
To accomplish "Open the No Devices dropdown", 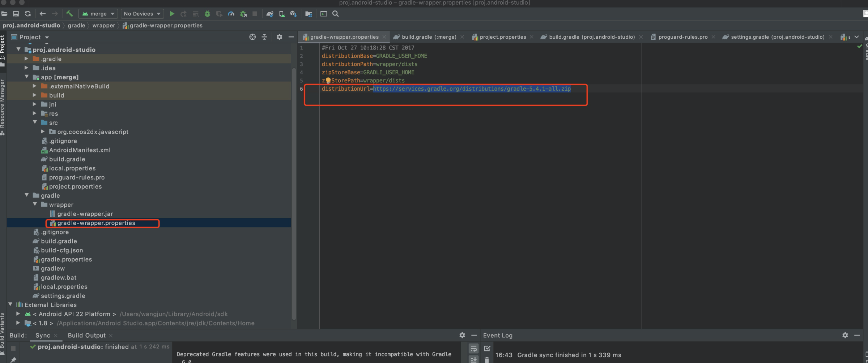I will (142, 14).
